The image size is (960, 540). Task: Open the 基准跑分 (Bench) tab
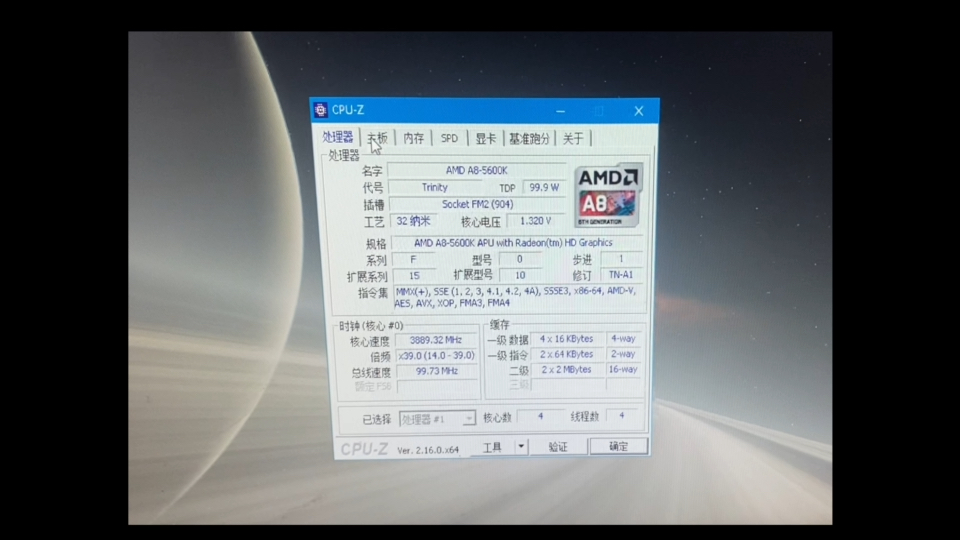point(529,138)
